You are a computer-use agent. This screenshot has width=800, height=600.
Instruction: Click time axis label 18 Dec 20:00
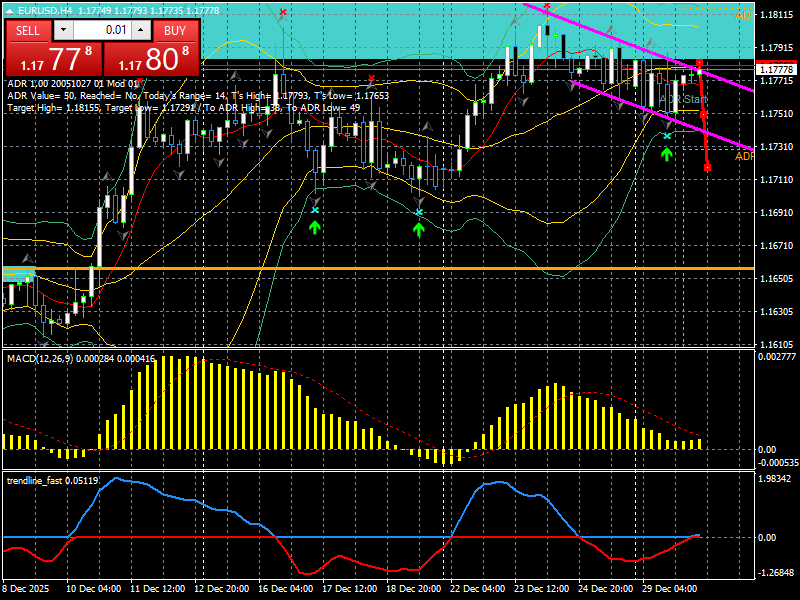pyautogui.click(x=413, y=588)
